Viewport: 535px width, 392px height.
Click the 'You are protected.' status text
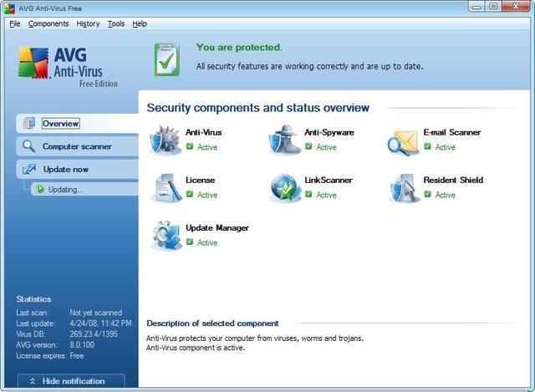click(x=239, y=48)
